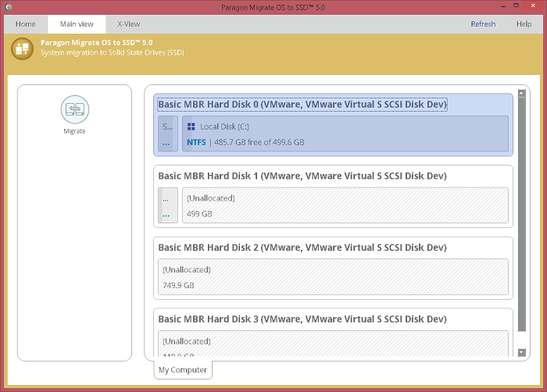Click the NTFS file system label
The height and width of the screenshot is (392, 547).
(196, 142)
